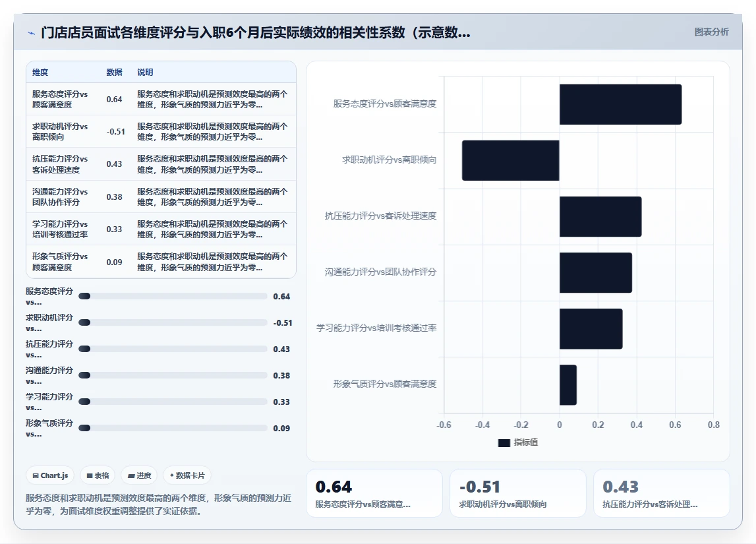The width and height of the screenshot is (756, 544).
Task: Click the small blue icon before the title
Action: tap(32, 33)
